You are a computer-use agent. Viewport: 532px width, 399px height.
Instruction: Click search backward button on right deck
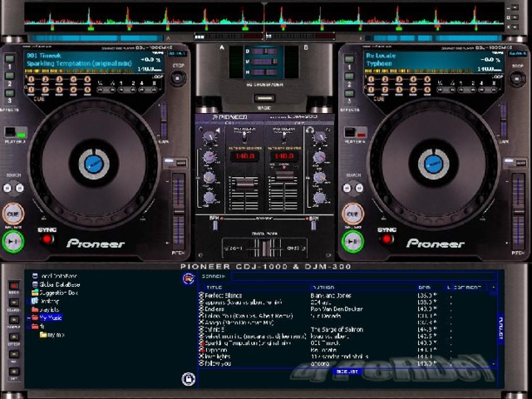pyautogui.click(x=347, y=188)
